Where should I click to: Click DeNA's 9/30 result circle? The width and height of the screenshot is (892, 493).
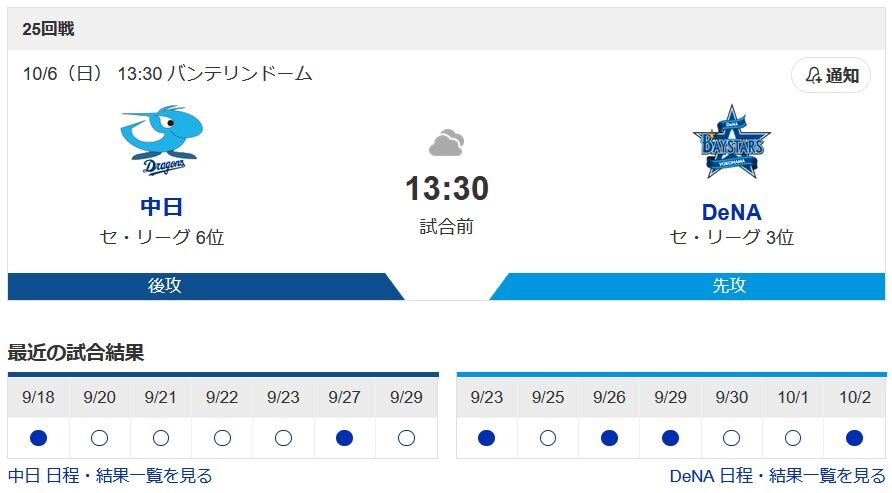[x=732, y=438]
